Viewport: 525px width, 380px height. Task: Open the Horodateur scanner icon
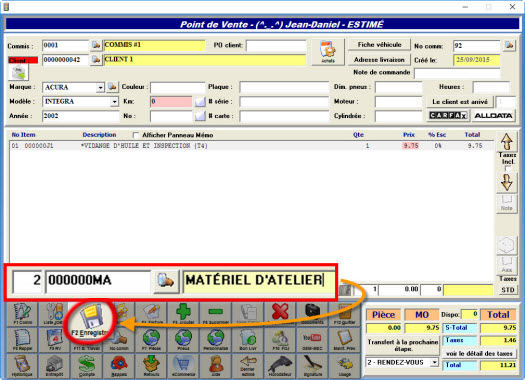click(x=280, y=366)
